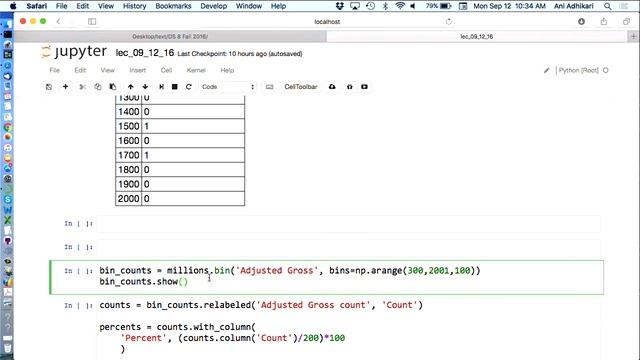Save notebook with the floppy disk icon
Image resolution: width=640 pixels, height=360 pixels.
click(x=49, y=87)
